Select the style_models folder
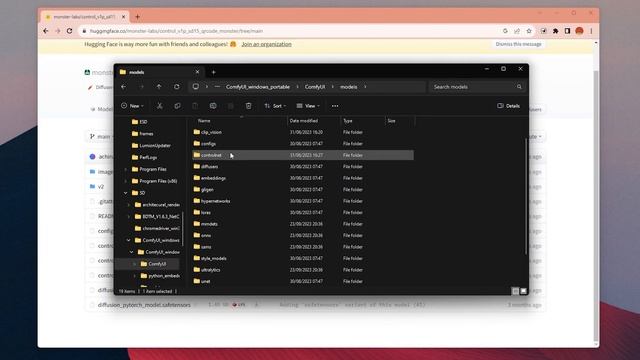This screenshot has height=360, width=640. pos(303,258)
